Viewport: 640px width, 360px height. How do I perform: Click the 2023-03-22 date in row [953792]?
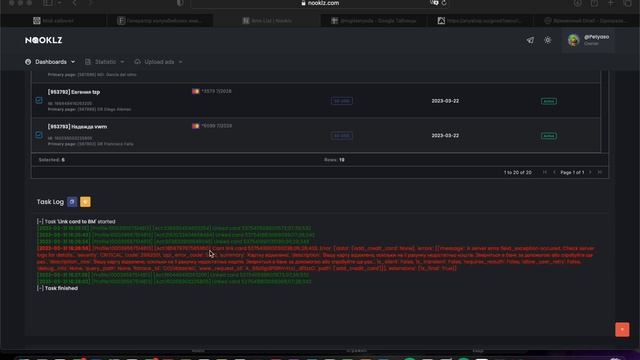click(445, 101)
